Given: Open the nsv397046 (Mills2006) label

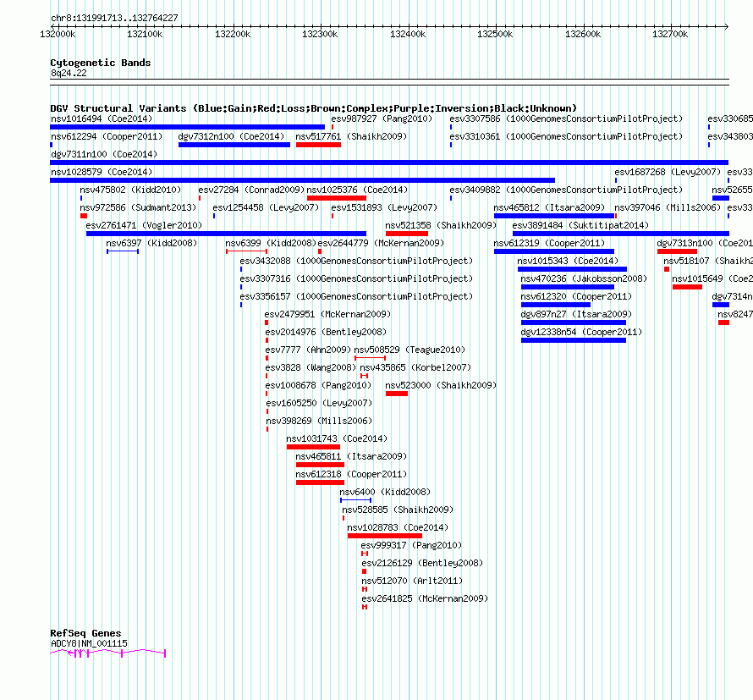Looking at the screenshot, I should 668,207.
